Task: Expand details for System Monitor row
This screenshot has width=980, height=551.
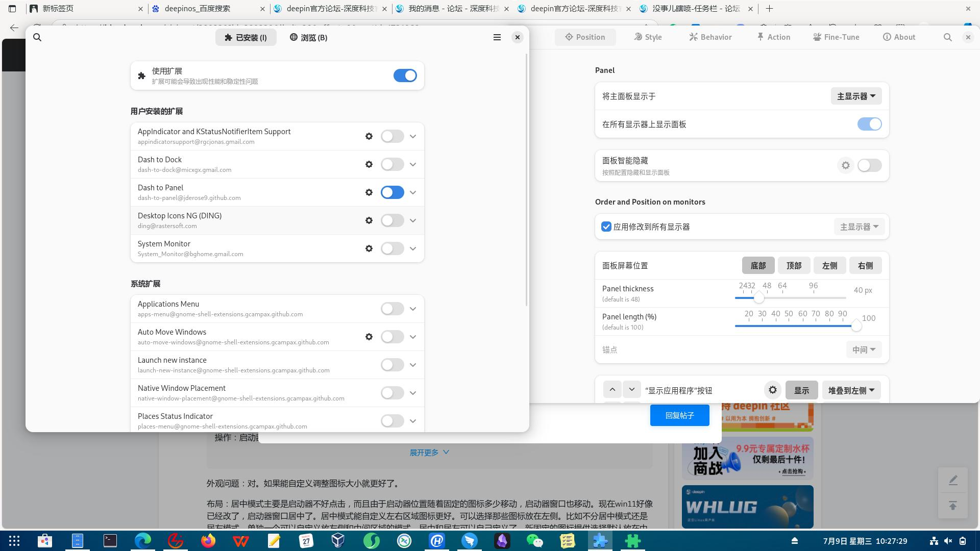Action: click(413, 248)
